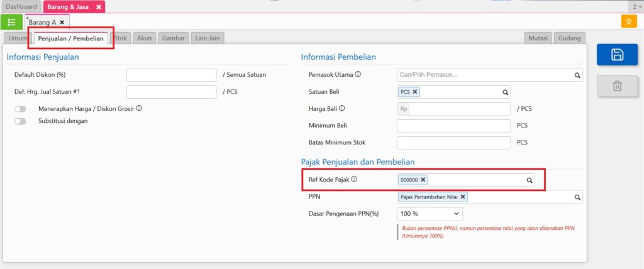This screenshot has height=269, width=644.
Task: Click the Batas Minimum Stok input field
Action: click(454, 143)
